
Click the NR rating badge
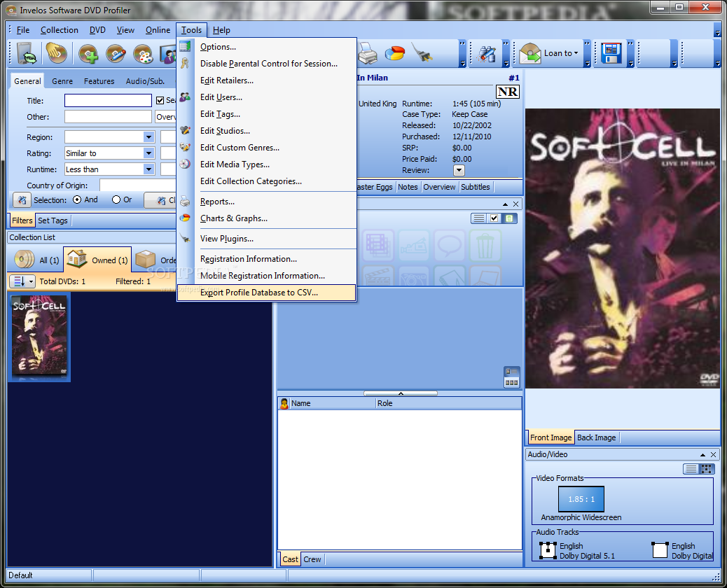(x=508, y=92)
